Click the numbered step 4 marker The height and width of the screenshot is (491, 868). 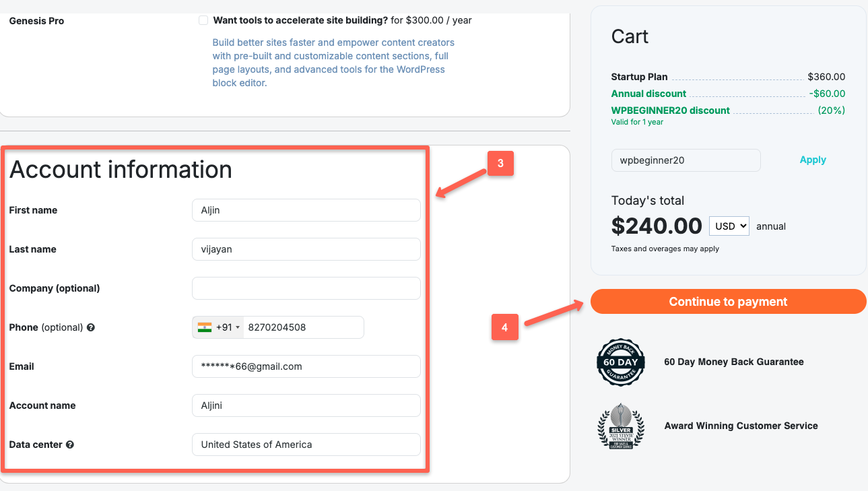[x=505, y=327]
